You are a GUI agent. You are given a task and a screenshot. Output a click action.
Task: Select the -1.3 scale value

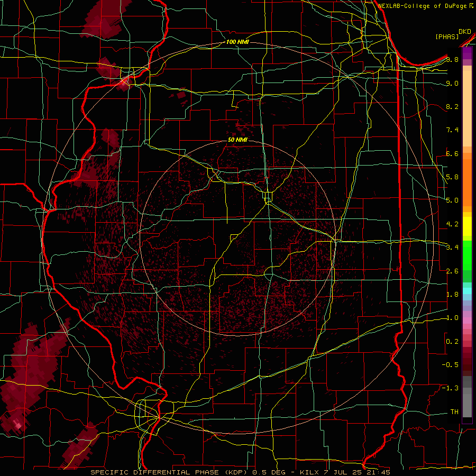click(450, 389)
